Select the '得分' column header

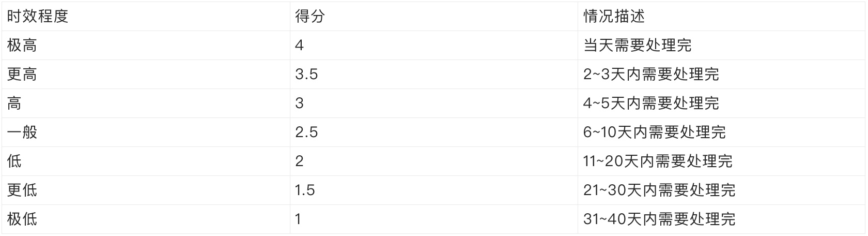pyautogui.click(x=310, y=17)
